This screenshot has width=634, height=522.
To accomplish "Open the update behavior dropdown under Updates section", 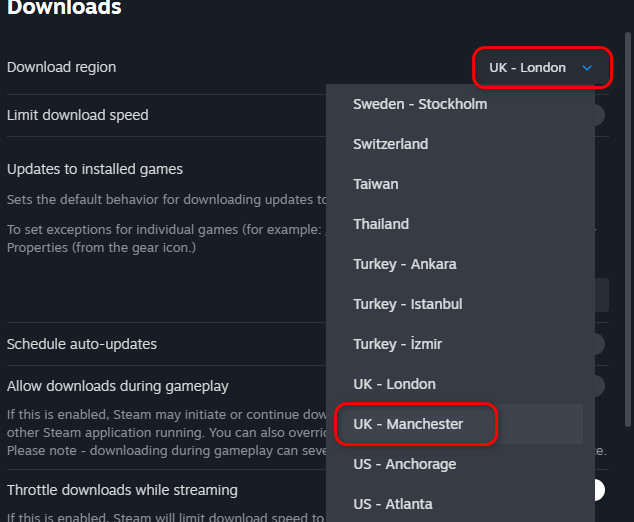I will pos(598,295).
